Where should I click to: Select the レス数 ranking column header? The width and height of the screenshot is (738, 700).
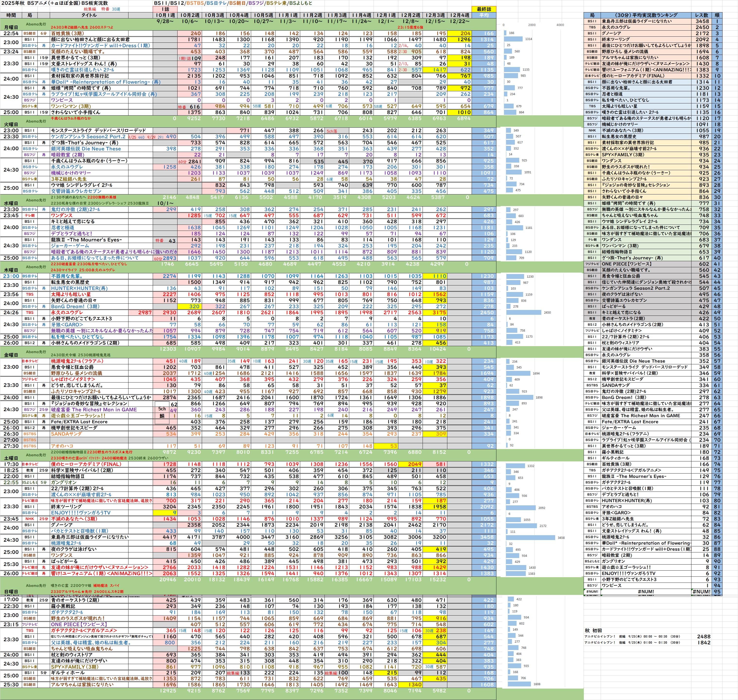pyautogui.click(x=702, y=15)
